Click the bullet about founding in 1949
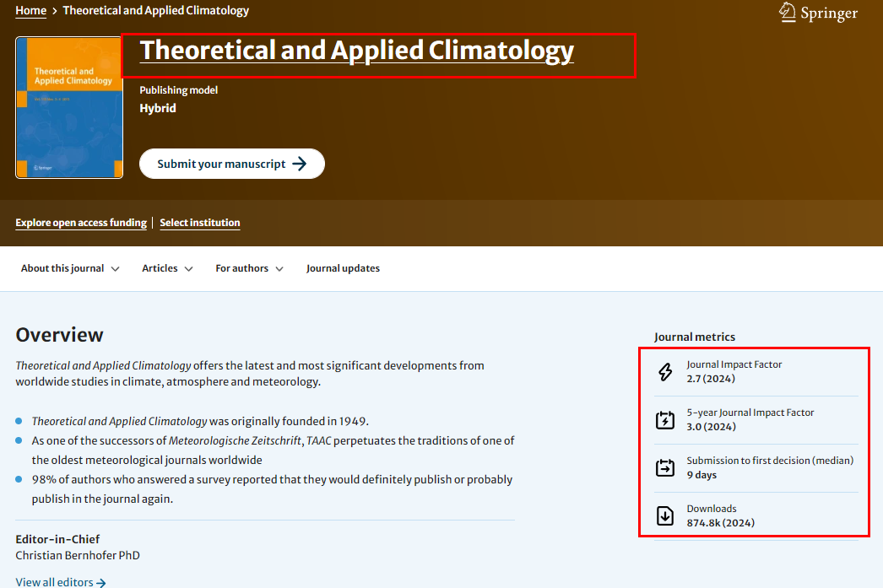 (200, 422)
